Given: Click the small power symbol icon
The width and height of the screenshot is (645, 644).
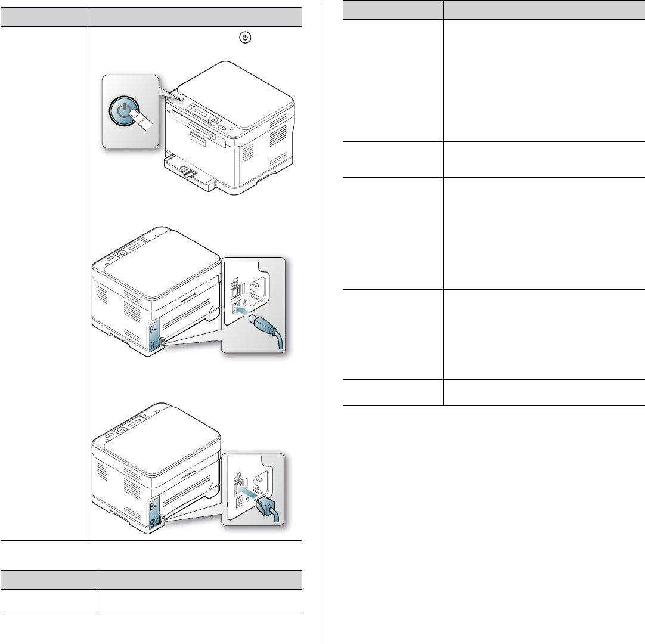Looking at the screenshot, I should point(245,38).
